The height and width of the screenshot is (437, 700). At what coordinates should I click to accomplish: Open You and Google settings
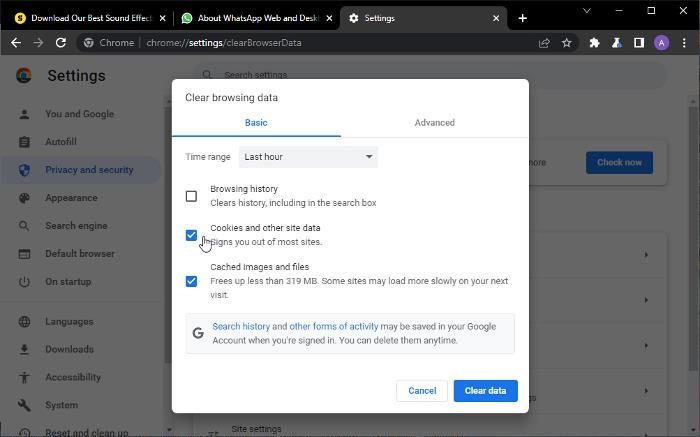point(79,114)
